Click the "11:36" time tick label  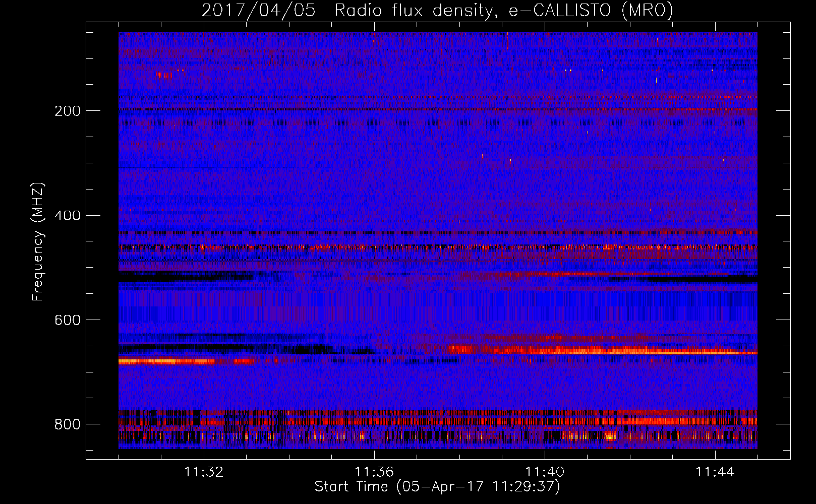[x=374, y=472]
